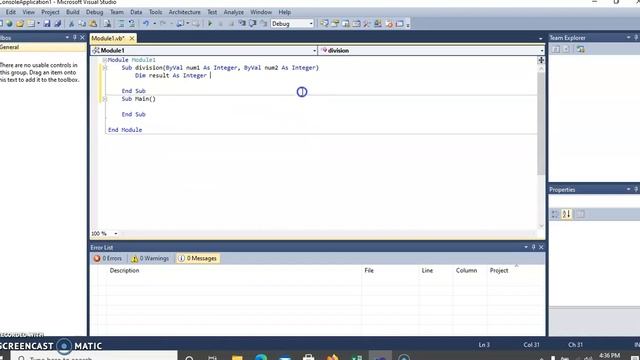Click the Start Debugging play icon
The width and height of the screenshot is (640, 360).
(x=210, y=24)
